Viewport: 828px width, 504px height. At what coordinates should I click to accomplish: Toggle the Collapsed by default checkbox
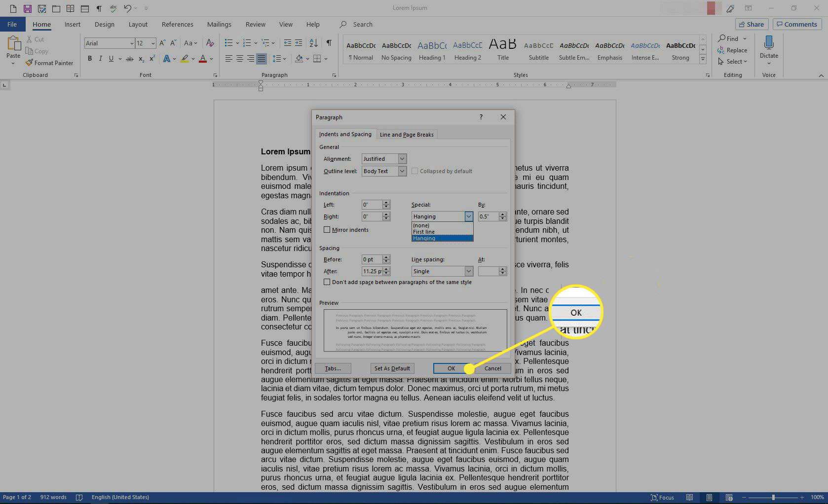[414, 171]
